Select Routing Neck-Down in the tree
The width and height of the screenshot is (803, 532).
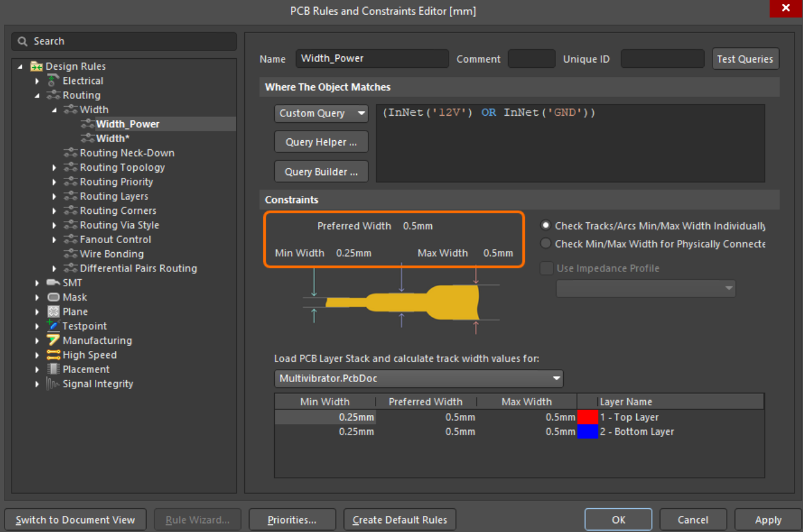point(127,153)
